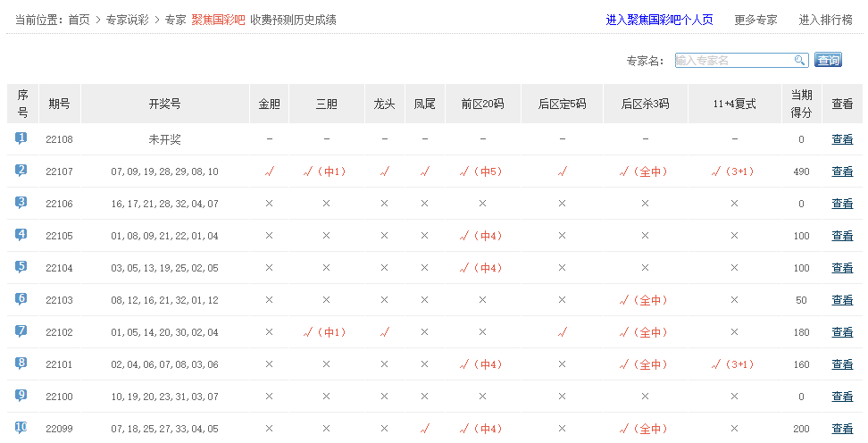The width and height of the screenshot is (868, 443).
Task: Click the number 2 row badge icon
Action: 21,171
